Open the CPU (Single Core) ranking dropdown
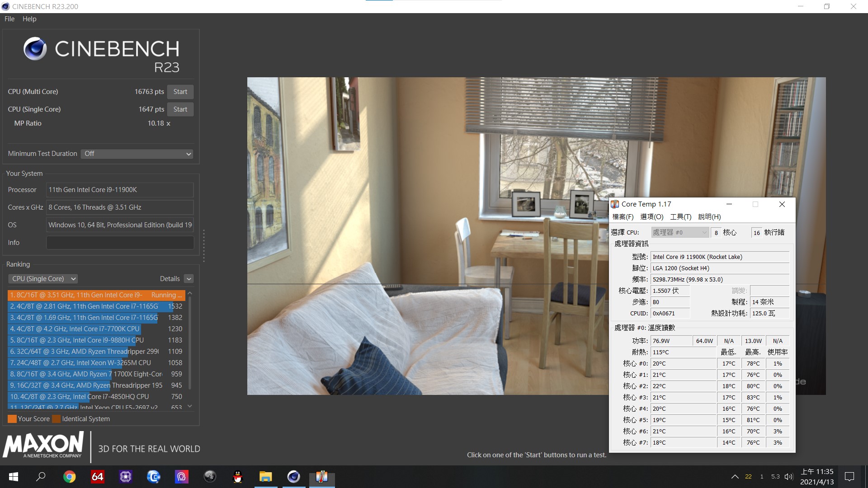The height and width of the screenshot is (488, 868). pyautogui.click(x=43, y=279)
